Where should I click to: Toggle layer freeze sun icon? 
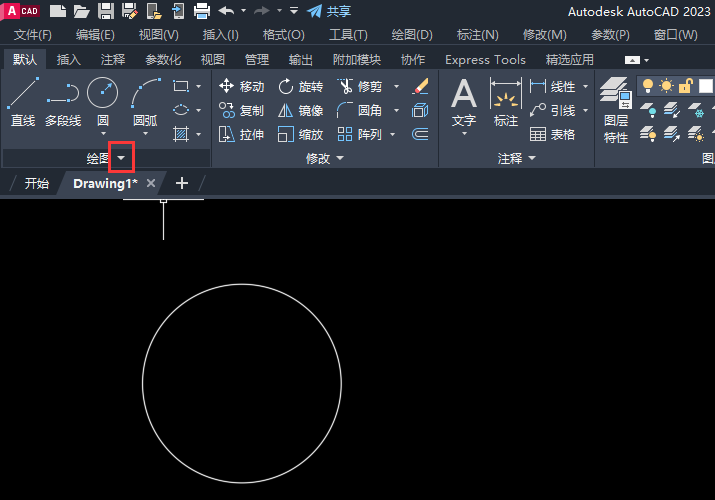666,85
